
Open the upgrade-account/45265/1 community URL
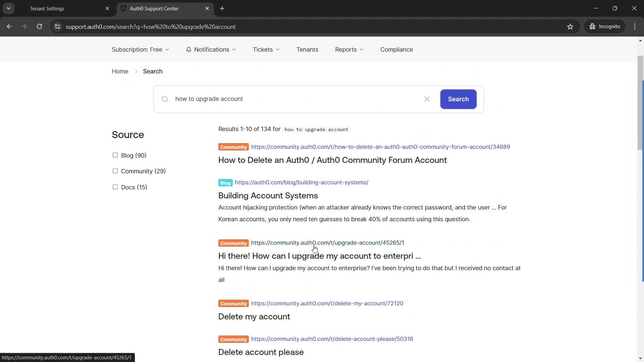pyautogui.click(x=327, y=243)
